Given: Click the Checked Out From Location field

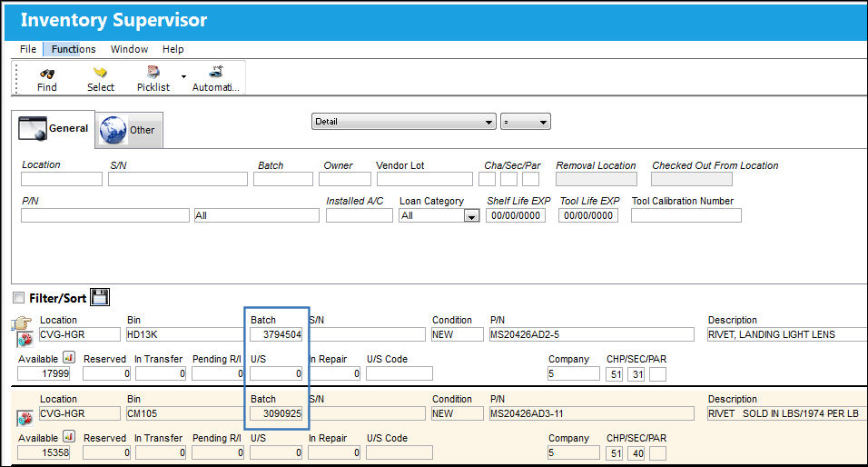Looking at the screenshot, I should tap(692, 179).
